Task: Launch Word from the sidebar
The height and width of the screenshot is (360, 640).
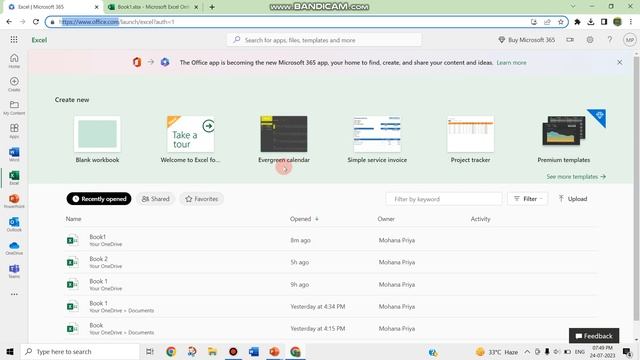Action: pos(14,154)
